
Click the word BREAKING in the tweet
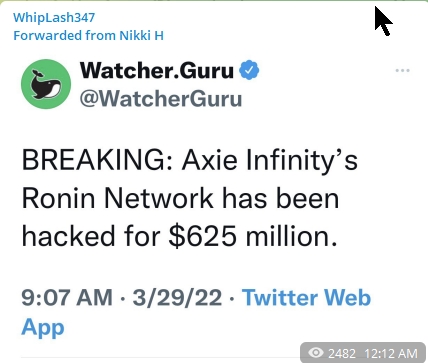pos(97,160)
